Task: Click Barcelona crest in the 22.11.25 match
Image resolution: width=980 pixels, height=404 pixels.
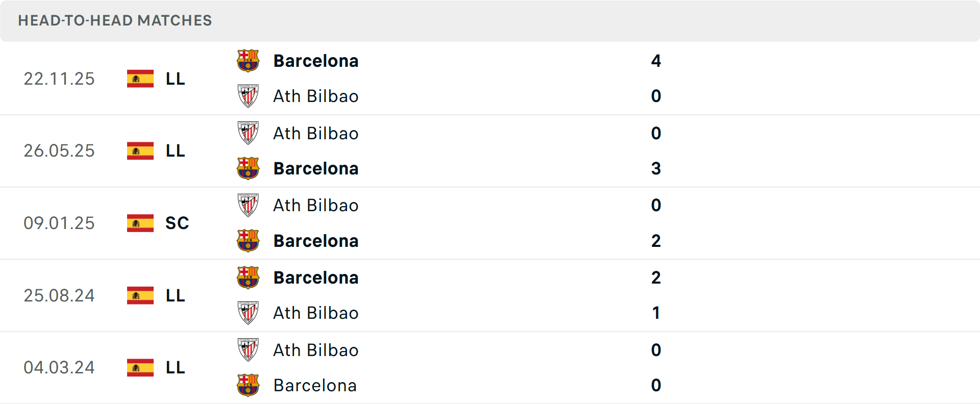Action: pyautogui.click(x=248, y=61)
